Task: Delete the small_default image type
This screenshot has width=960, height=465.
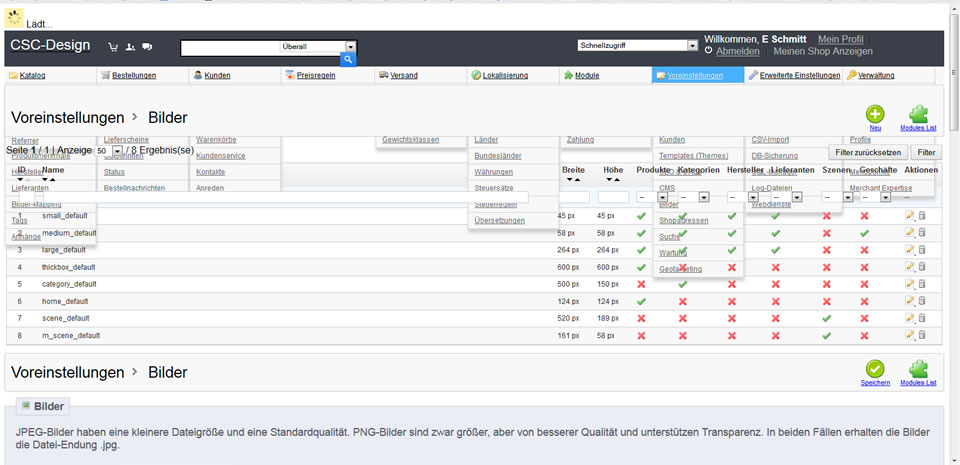Action: click(922, 215)
